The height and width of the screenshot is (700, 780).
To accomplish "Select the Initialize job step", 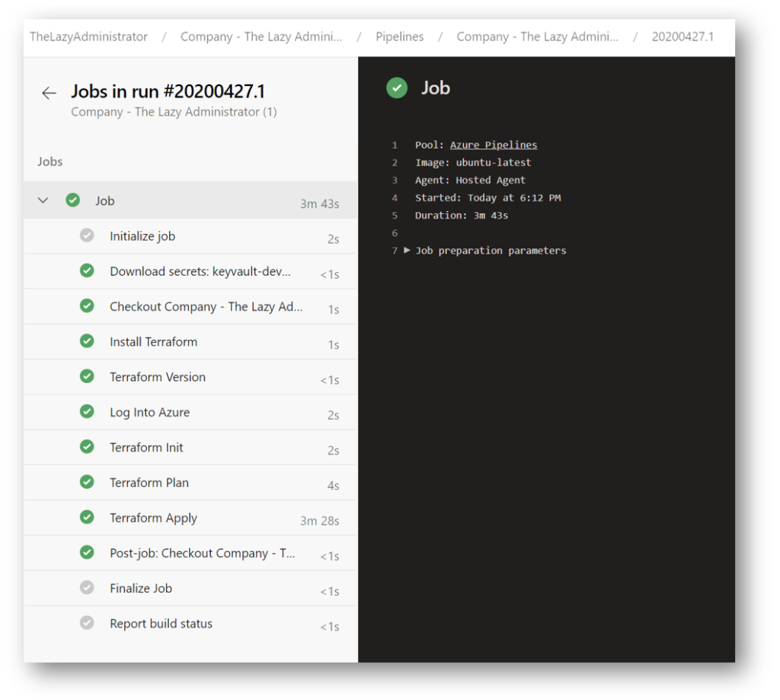I will click(190, 236).
